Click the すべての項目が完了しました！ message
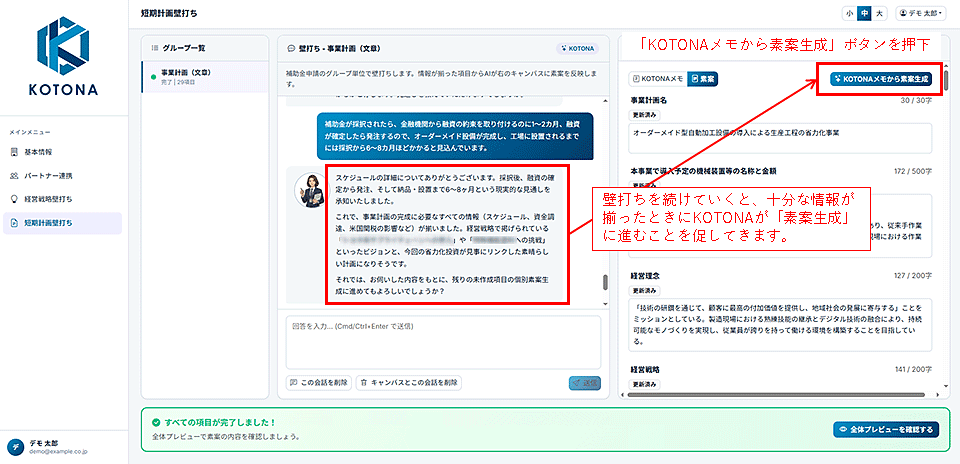This screenshot has height=464, width=960. 219,422
